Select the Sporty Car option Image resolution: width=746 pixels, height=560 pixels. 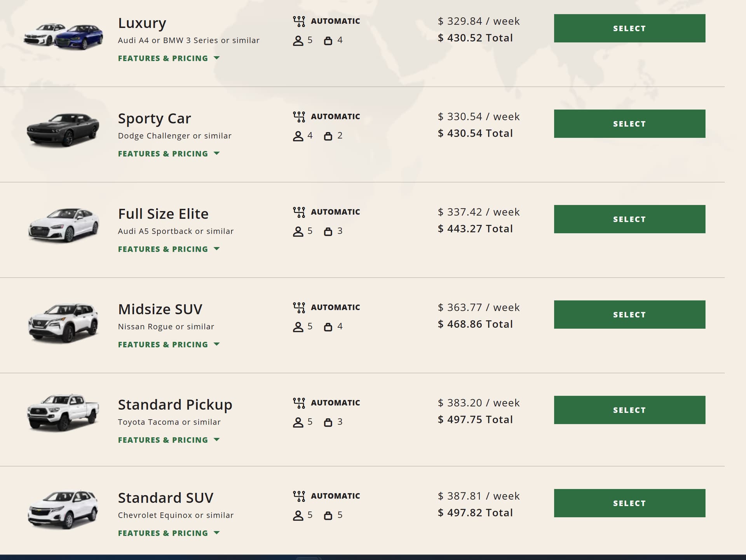pos(629,124)
